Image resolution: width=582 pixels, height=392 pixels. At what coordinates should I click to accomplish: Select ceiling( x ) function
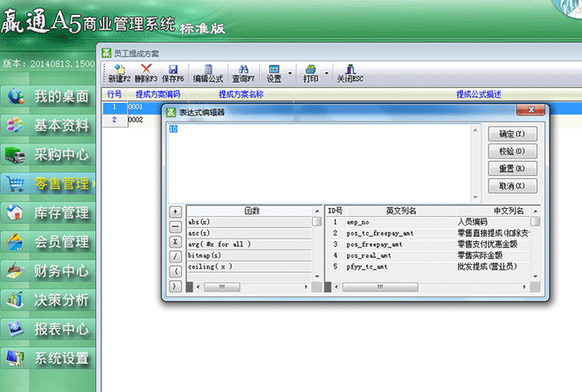point(250,267)
